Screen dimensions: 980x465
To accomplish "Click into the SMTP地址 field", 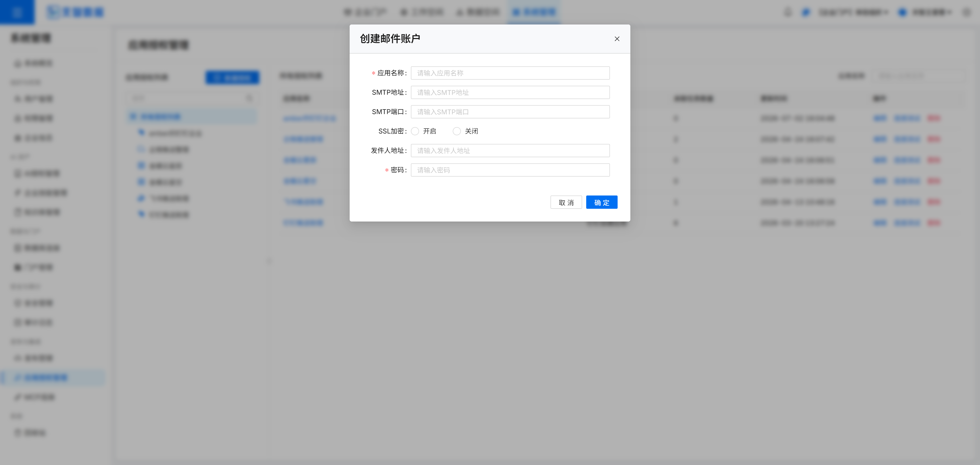I will tap(510, 92).
